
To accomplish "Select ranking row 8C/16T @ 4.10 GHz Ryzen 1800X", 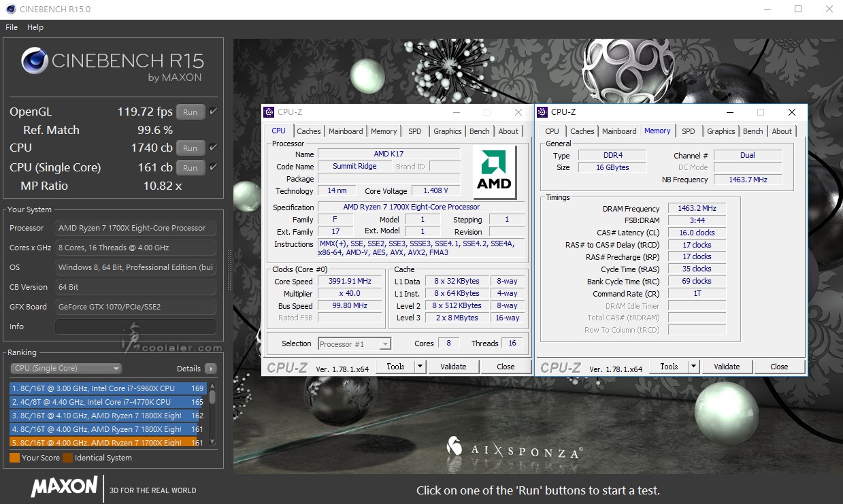I will tap(108, 416).
